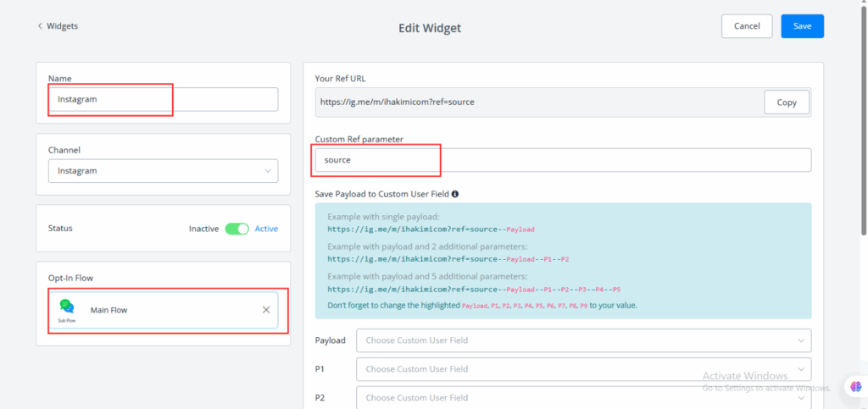Image resolution: width=868 pixels, height=409 pixels.
Task: Copy the Ref URL
Action: pyautogui.click(x=787, y=102)
